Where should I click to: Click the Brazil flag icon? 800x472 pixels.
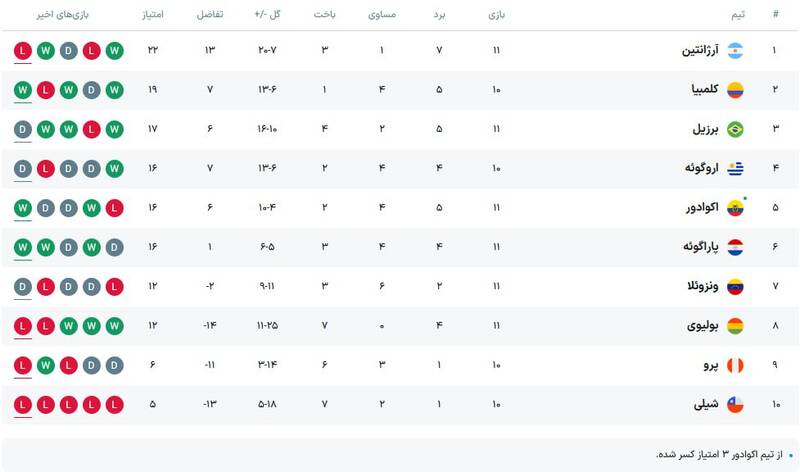coord(735,129)
